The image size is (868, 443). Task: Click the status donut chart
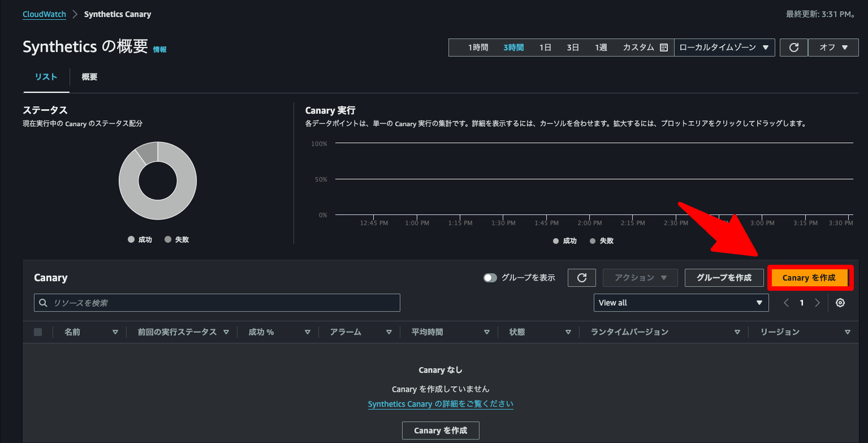[x=158, y=181]
